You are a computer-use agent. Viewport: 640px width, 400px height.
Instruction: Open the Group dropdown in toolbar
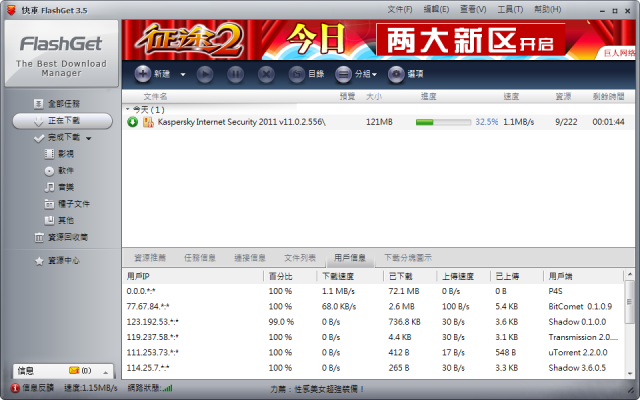tap(356, 75)
